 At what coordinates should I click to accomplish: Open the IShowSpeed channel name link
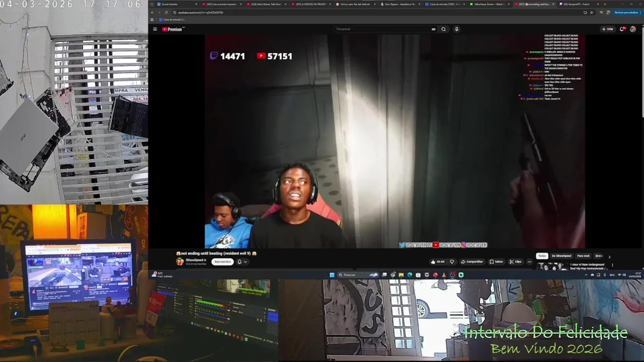click(x=196, y=260)
